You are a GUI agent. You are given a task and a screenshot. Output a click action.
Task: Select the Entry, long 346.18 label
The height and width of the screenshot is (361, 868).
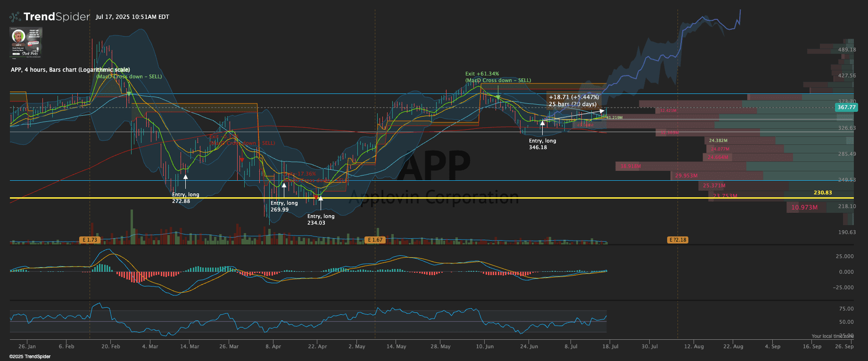point(543,144)
